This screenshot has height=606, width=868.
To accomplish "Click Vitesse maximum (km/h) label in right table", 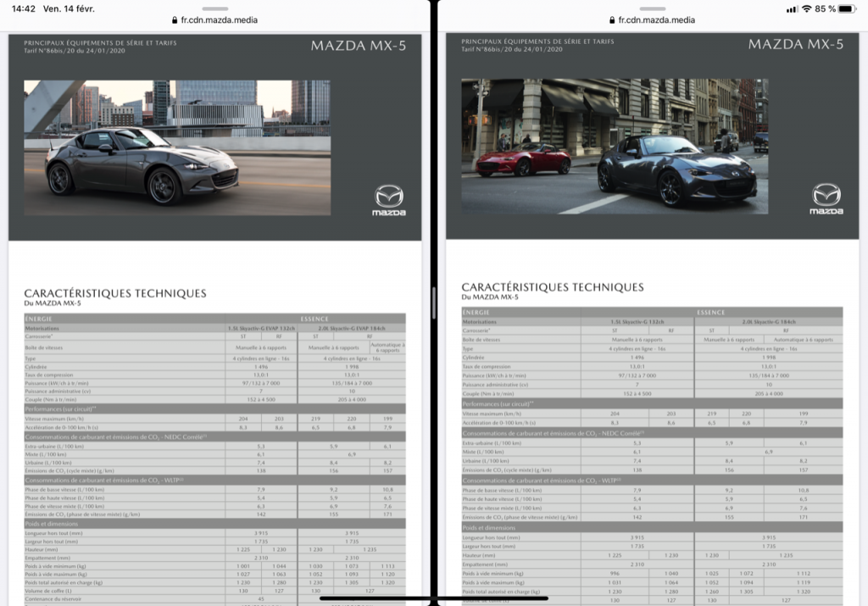I will [492, 414].
